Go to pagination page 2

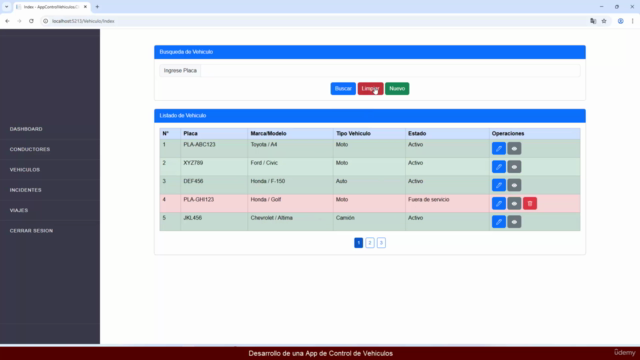[370, 243]
